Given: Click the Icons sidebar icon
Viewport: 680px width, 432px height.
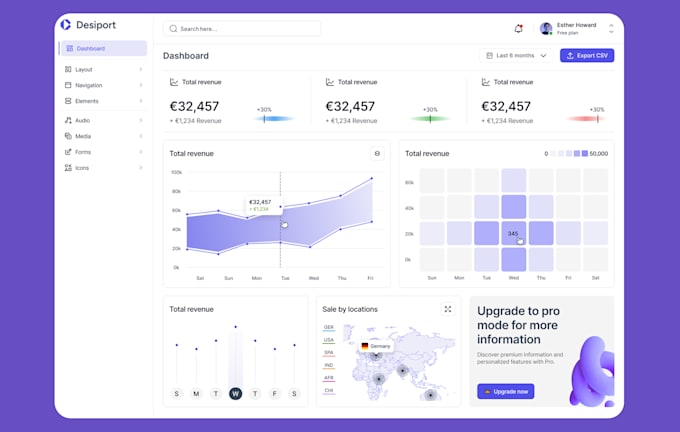Looking at the screenshot, I should pyautogui.click(x=68, y=167).
